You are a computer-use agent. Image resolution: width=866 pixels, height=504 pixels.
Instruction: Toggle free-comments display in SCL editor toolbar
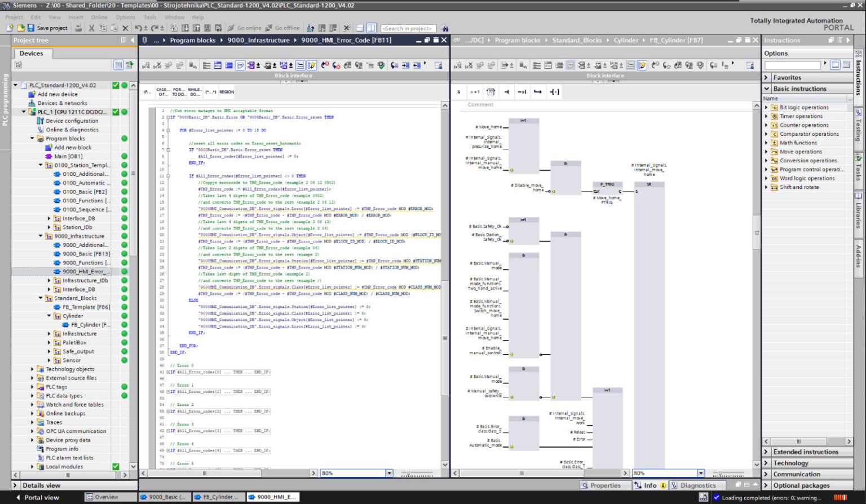pyautogui.click(x=240, y=65)
